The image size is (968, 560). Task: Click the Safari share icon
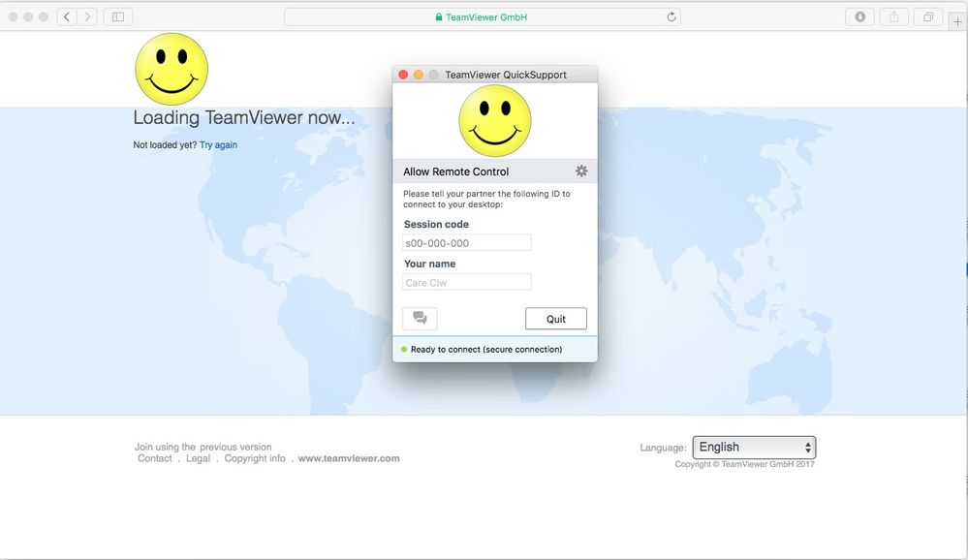click(893, 16)
